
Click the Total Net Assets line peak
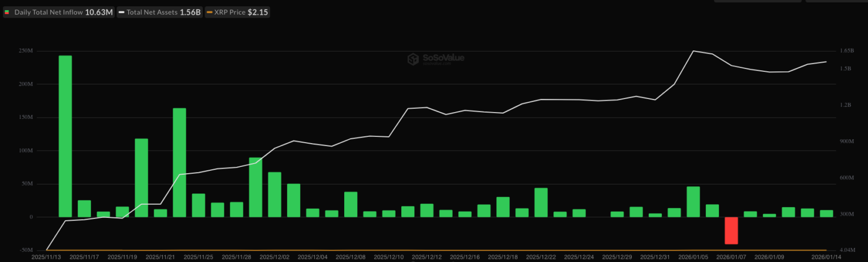693,51
